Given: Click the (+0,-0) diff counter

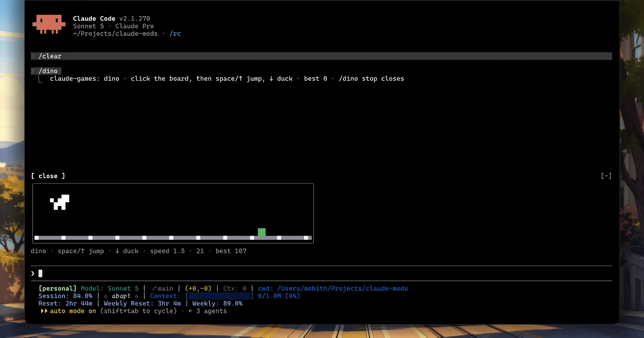Looking at the screenshot, I should tap(198, 288).
